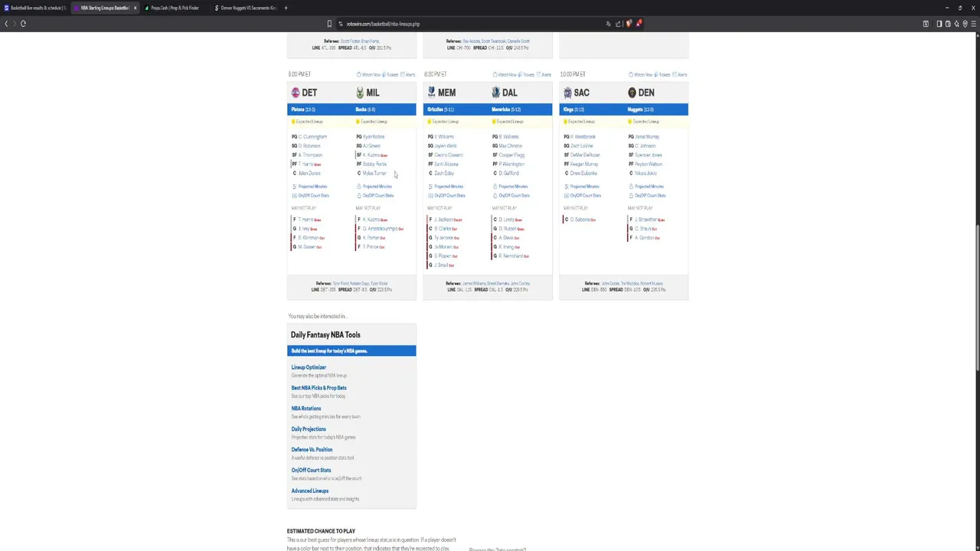The width and height of the screenshot is (980, 551).
Task: Open Watch Now link for DET-MIL game
Action: coord(369,74)
